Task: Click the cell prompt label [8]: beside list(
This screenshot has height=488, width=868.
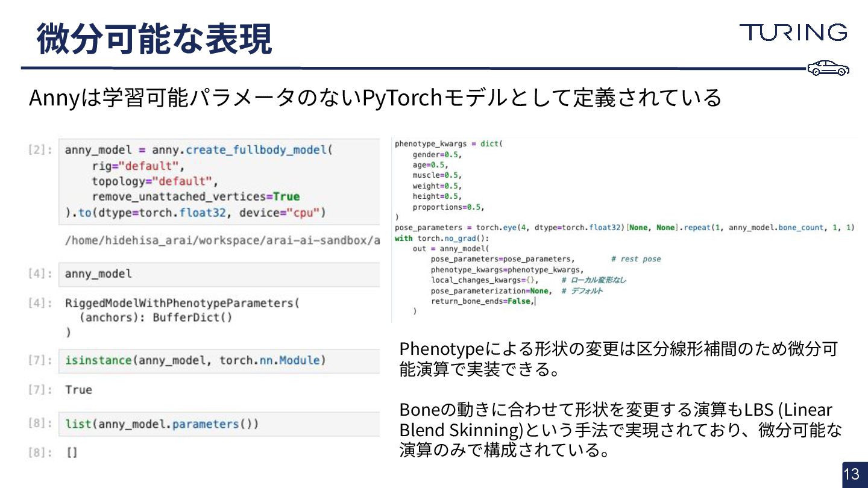Action: 40,424
